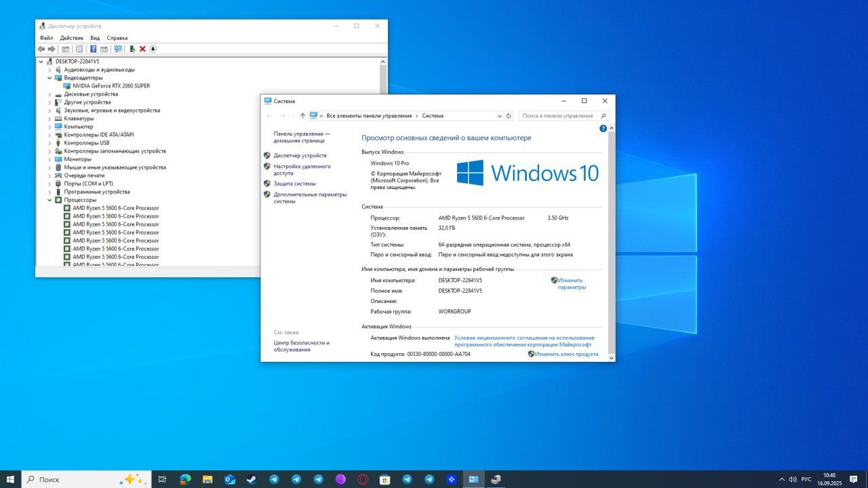Click the Forward arrow in Device Manager toolbar
This screenshot has width=868, height=488.
point(52,49)
